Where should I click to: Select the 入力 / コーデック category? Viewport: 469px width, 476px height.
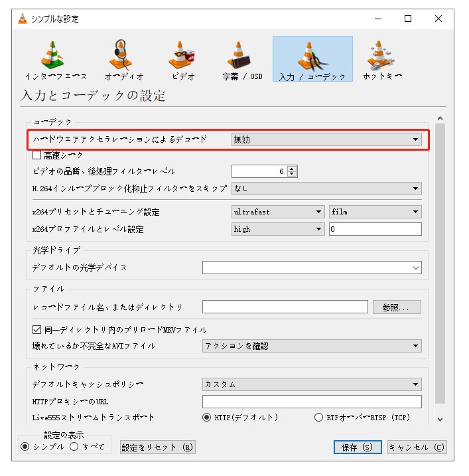pos(312,59)
